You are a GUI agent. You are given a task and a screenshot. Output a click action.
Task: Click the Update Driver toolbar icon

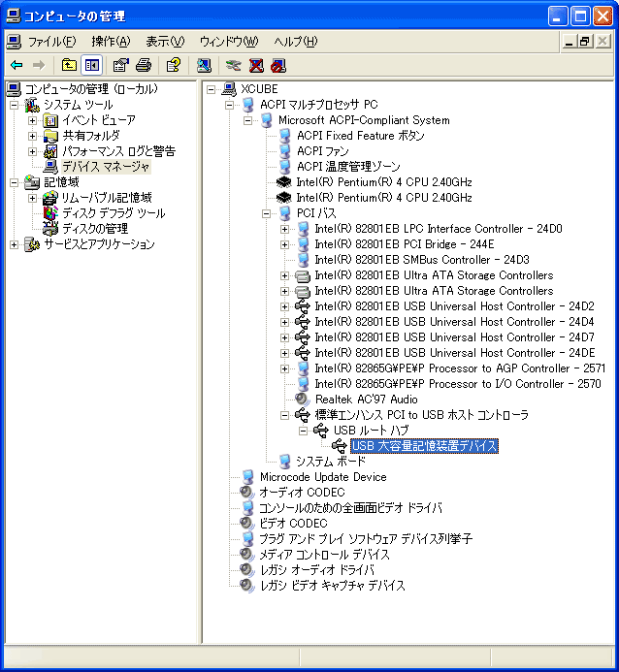point(233,65)
